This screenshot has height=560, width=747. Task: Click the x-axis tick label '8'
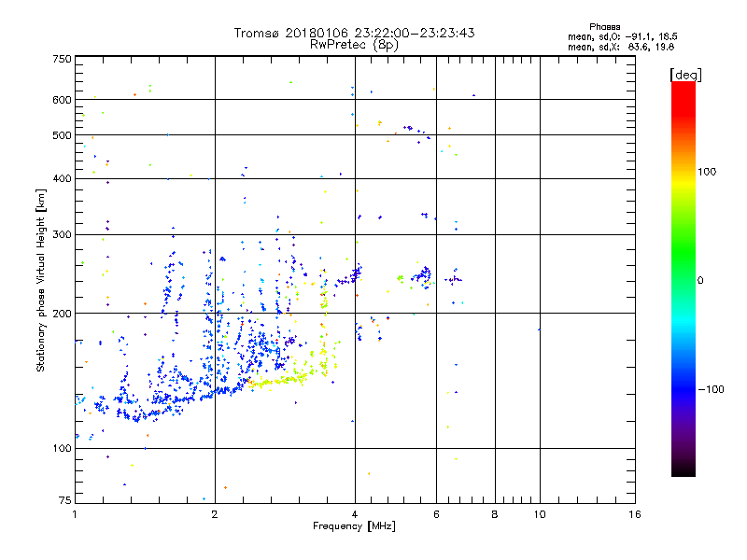click(x=495, y=514)
